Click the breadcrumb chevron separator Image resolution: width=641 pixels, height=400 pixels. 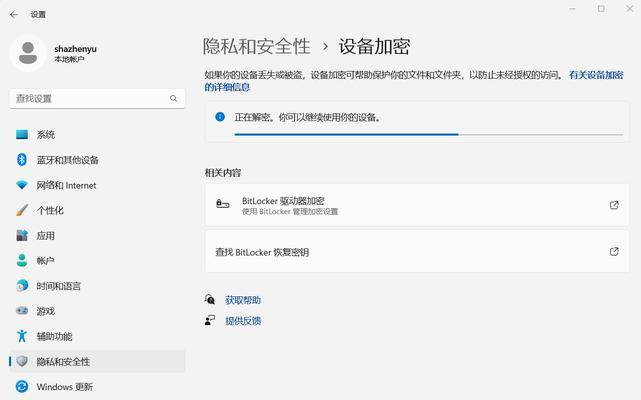coord(325,46)
